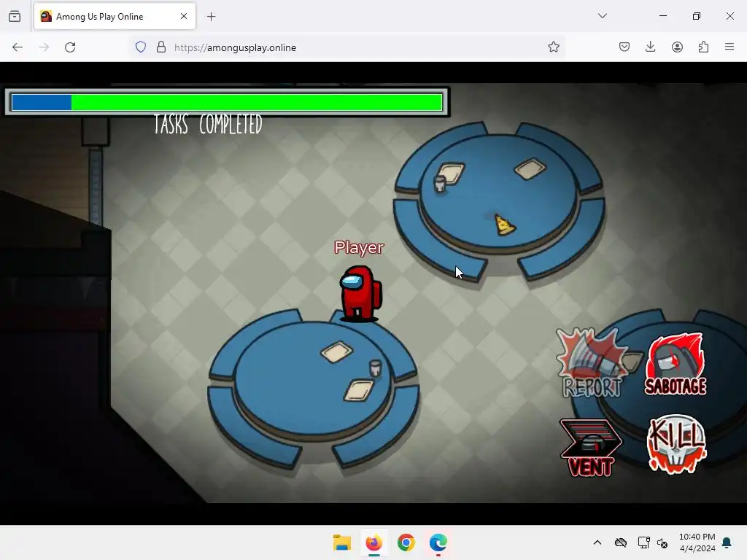Open the notifications bell

coord(727,542)
